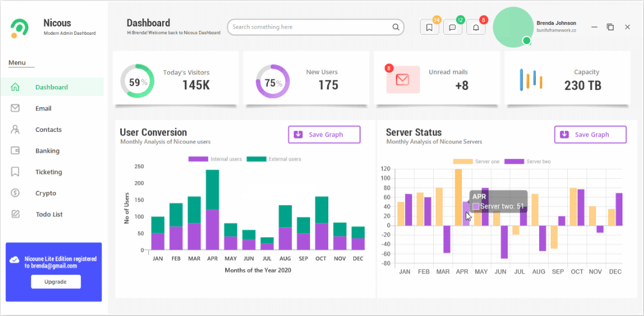Viewport: 644px width, 316px height.
Task: Click the Today's Visitors 59% ring
Action: pos(137,81)
